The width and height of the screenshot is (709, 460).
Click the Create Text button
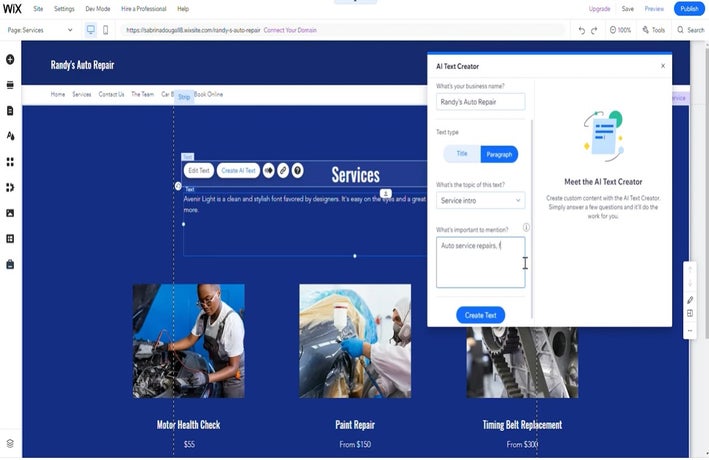tap(480, 315)
